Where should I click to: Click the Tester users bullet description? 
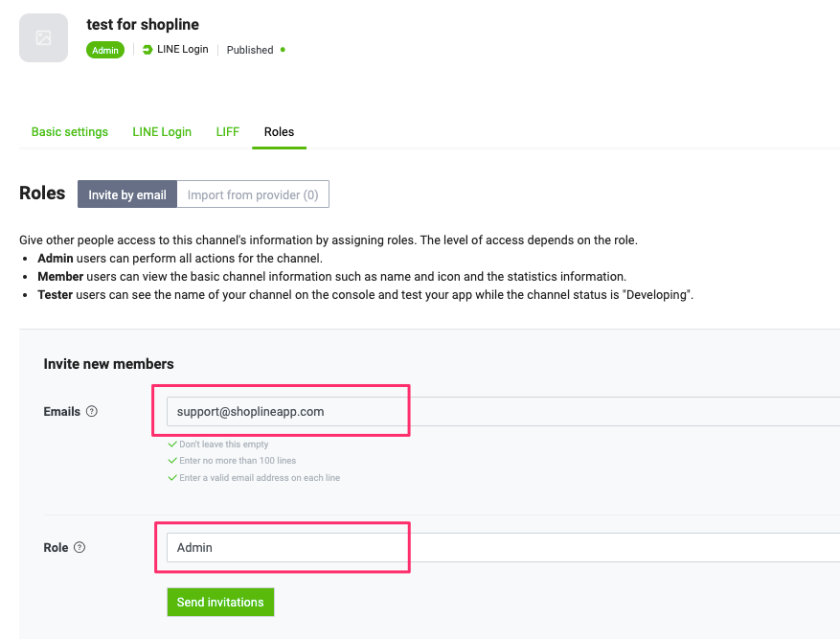365,295
